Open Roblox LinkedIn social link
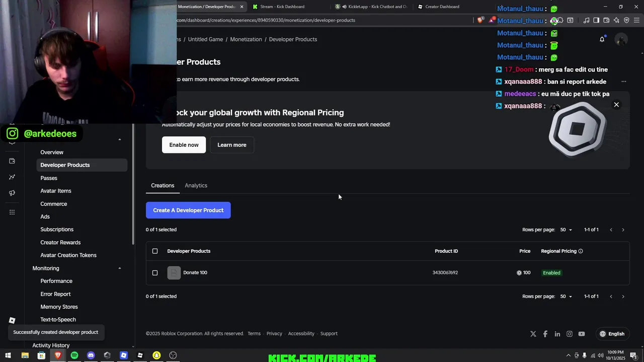 click(557, 334)
